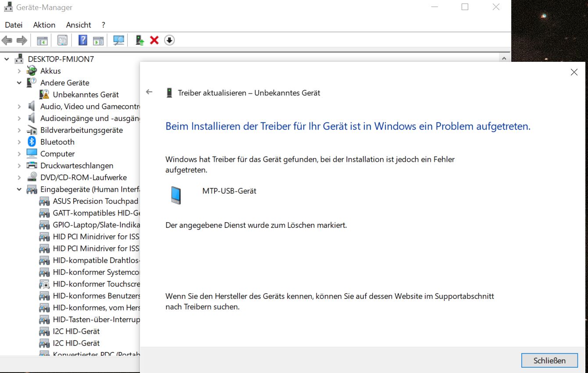Click the back arrow in driver update dialog
Screen dimensions: 588x373
[x=149, y=92]
